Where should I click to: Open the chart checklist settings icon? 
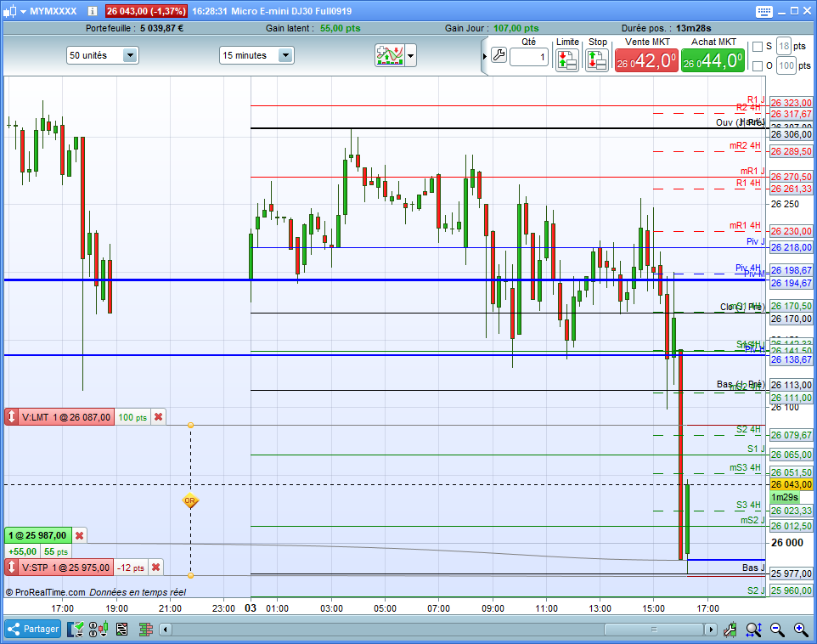click(76, 630)
